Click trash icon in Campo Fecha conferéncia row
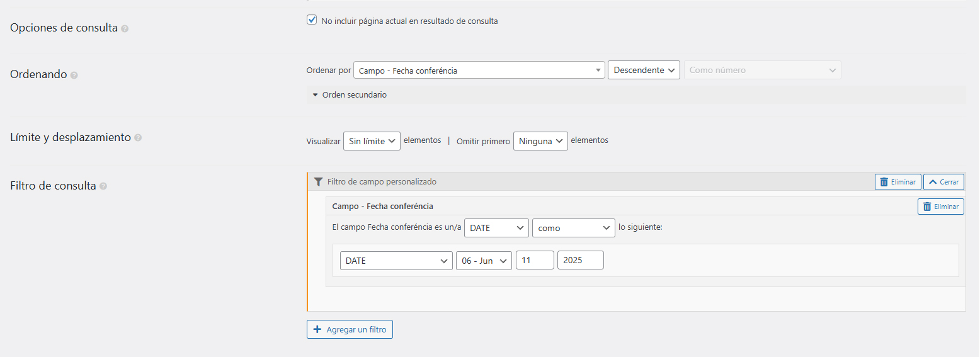The height and width of the screenshot is (357, 980). (x=927, y=207)
